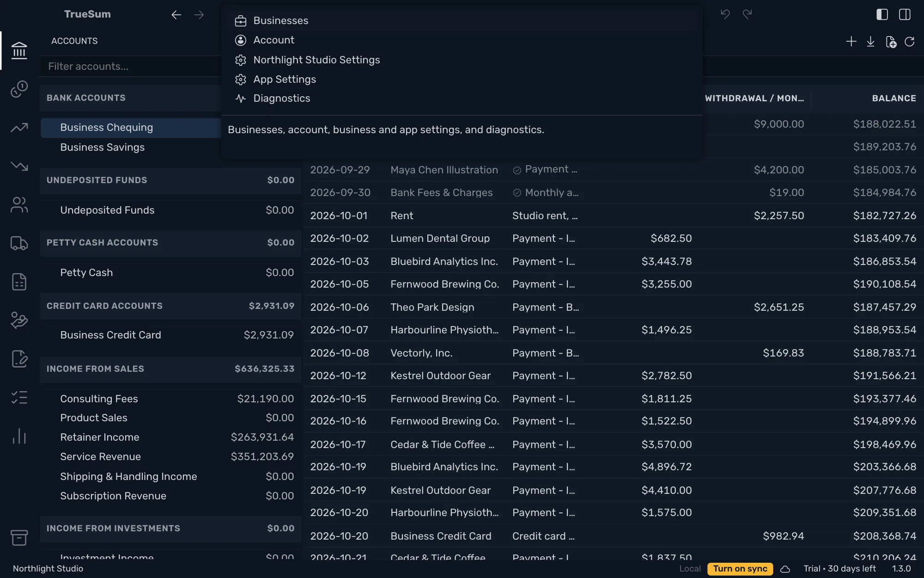Open the downward trend arrow sidebar icon
The image size is (924, 578).
[x=19, y=166]
